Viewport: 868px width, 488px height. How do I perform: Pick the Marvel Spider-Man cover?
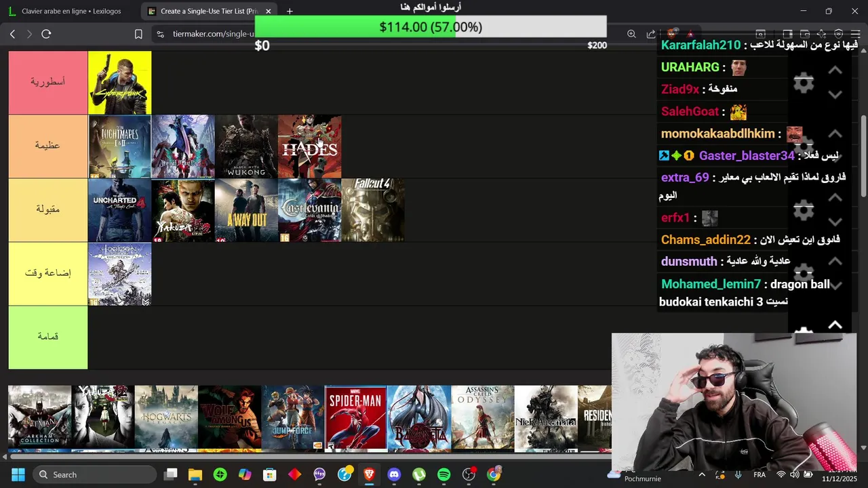pyautogui.click(x=356, y=418)
